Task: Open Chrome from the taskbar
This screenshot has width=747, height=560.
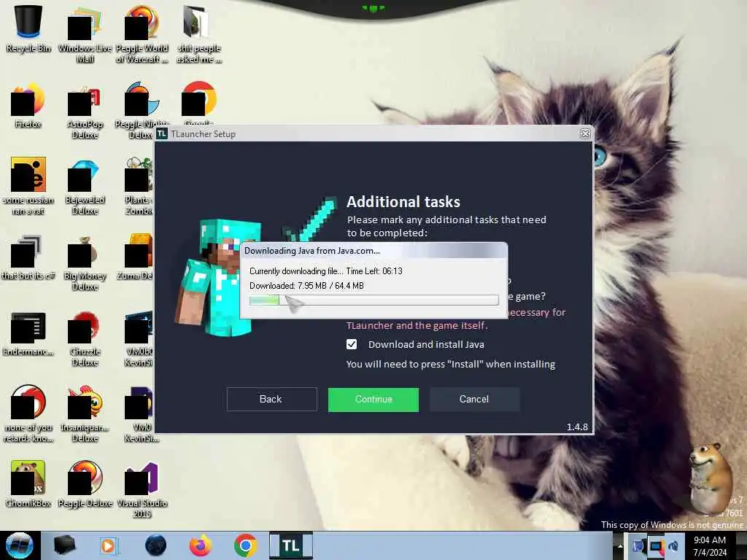Action: pos(245,545)
